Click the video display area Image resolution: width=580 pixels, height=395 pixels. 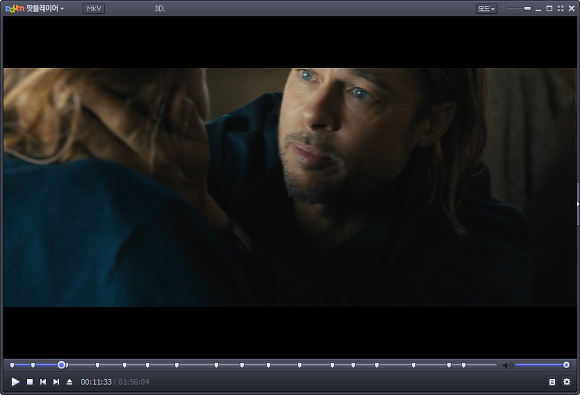click(290, 187)
